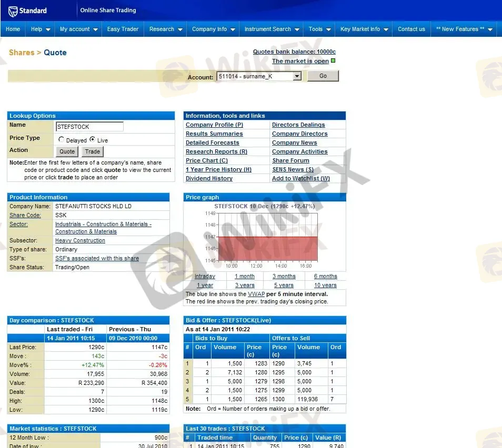502x448 pixels.
Task: Open Quotes bank balance link
Action: click(294, 52)
